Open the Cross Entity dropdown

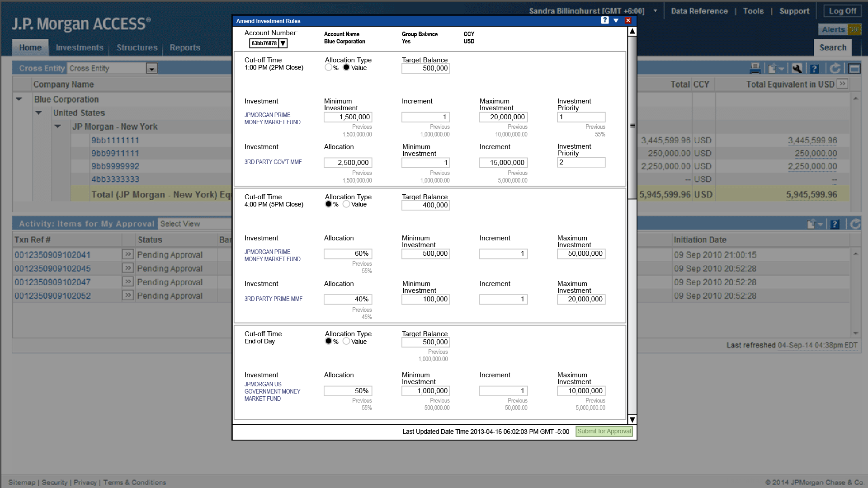click(x=151, y=69)
